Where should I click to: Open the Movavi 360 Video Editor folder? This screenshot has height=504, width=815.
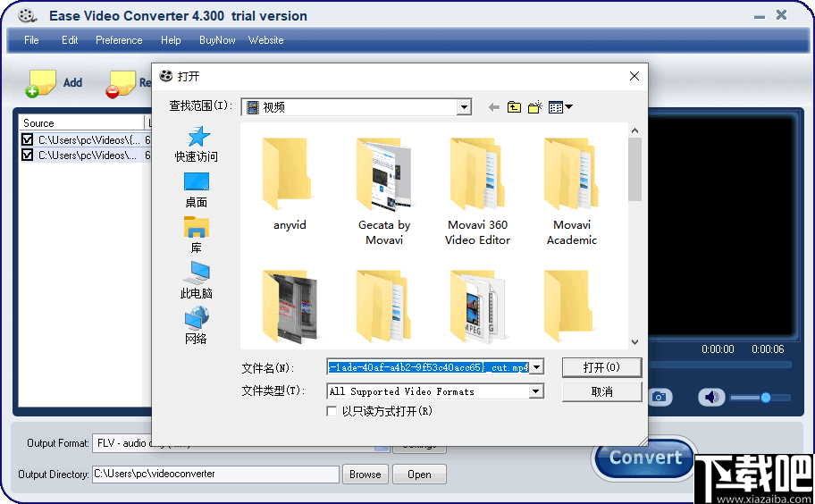pos(478,191)
